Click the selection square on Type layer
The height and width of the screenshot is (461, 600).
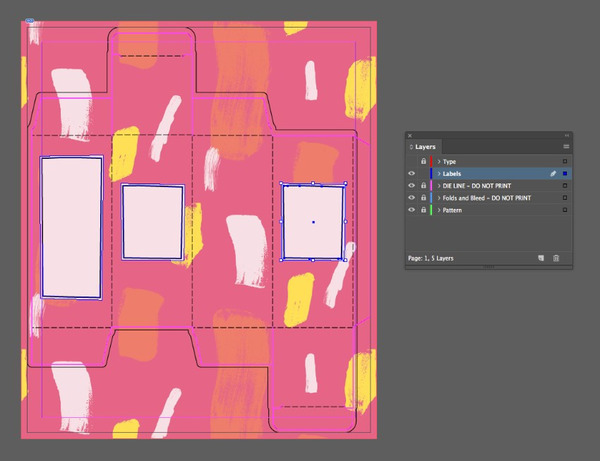point(565,161)
